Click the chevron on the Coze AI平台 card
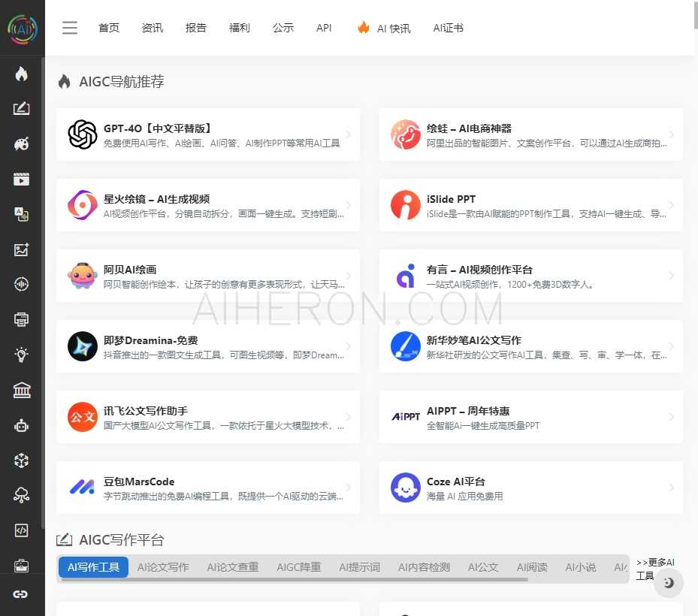This screenshot has height=616, width=698. 671,488
